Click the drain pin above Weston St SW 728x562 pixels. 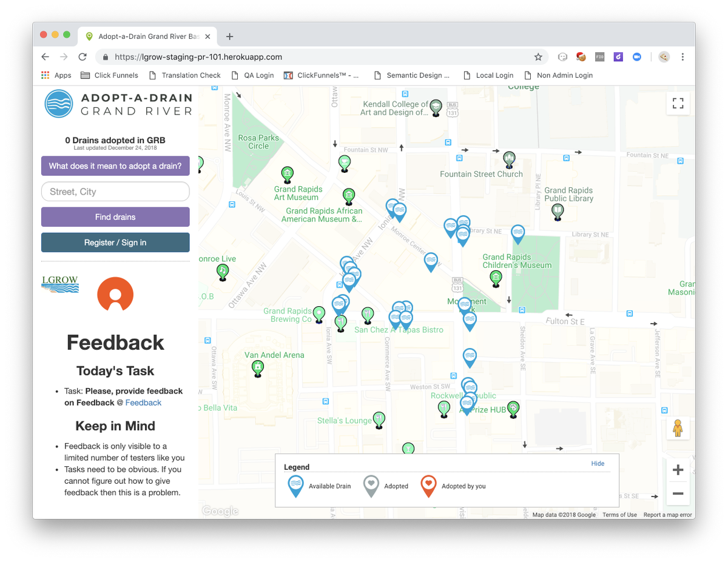pos(470,358)
